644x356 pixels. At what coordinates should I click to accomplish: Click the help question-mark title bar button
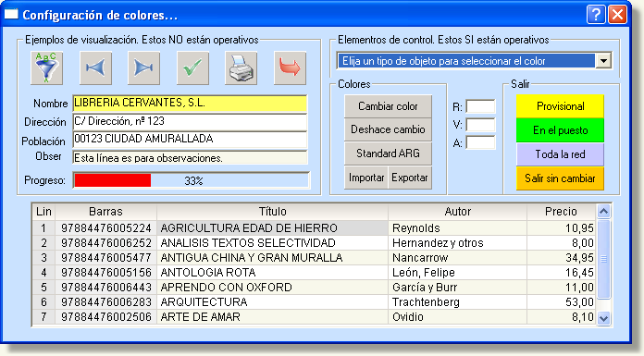pyautogui.click(x=596, y=15)
